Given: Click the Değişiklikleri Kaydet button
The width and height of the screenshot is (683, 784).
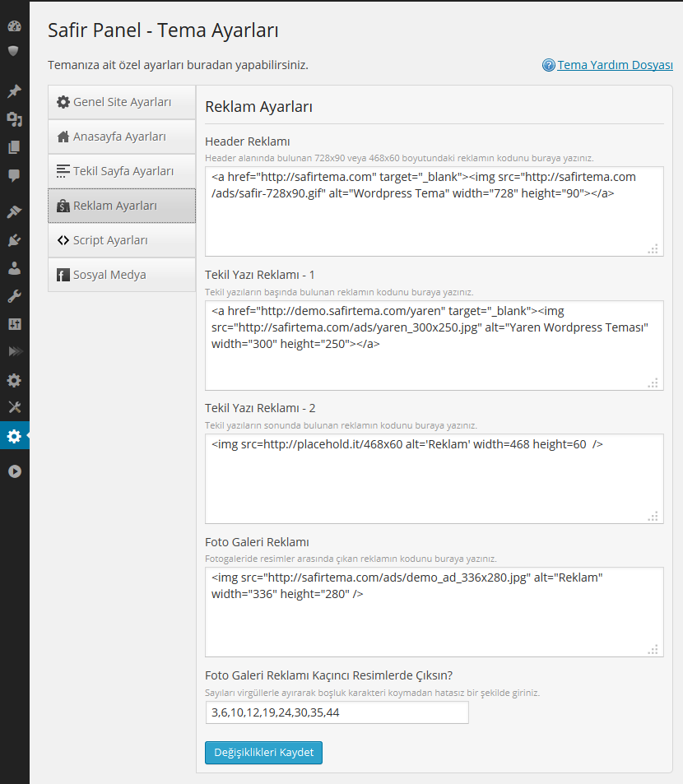Looking at the screenshot, I should click(x=263, y=753).
